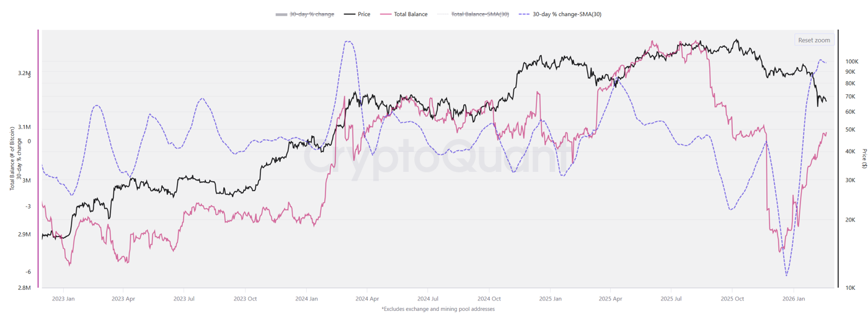The image size is (868, 319).
Task: Click the 3.2M balance axis label
Action: click(x=24, y=73)
